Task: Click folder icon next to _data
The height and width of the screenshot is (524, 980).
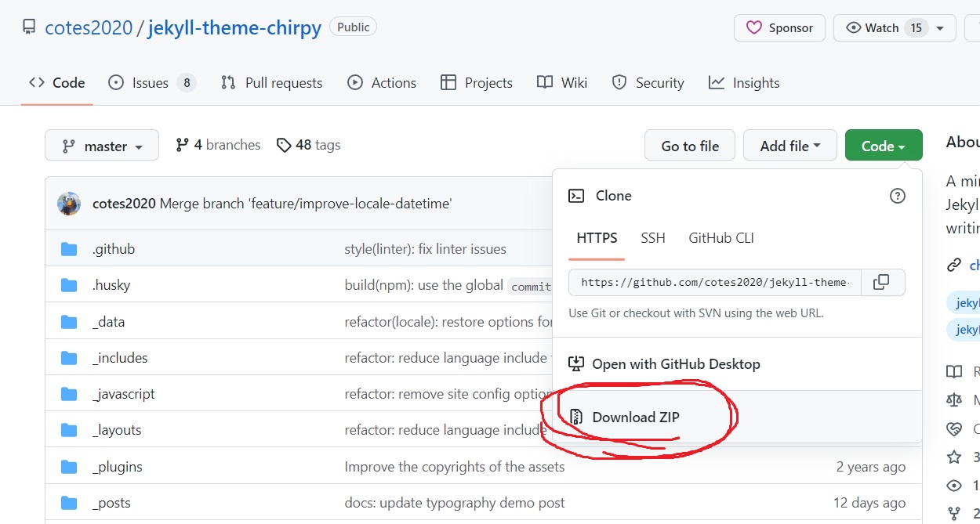Action: tap(69, 322)
